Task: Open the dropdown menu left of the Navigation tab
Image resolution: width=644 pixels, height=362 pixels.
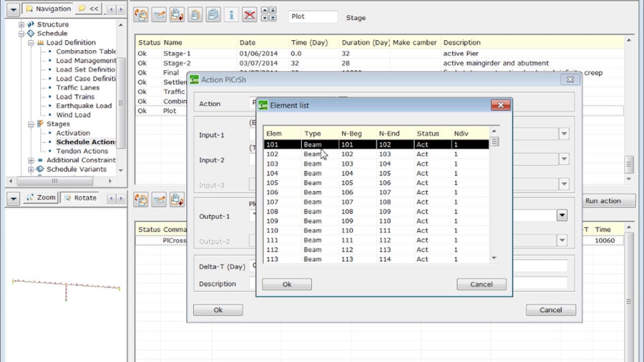Action: (x=14, y=9)
